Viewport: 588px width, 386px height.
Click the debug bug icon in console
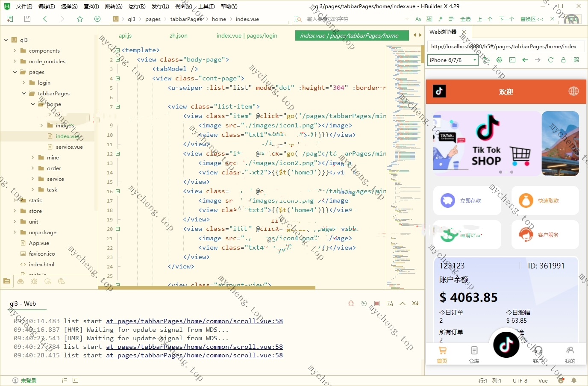[351, 303]
